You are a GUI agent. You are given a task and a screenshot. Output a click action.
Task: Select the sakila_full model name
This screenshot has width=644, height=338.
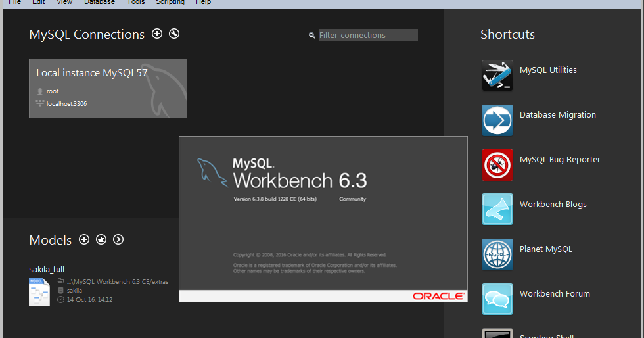click(x=47, y=270)
